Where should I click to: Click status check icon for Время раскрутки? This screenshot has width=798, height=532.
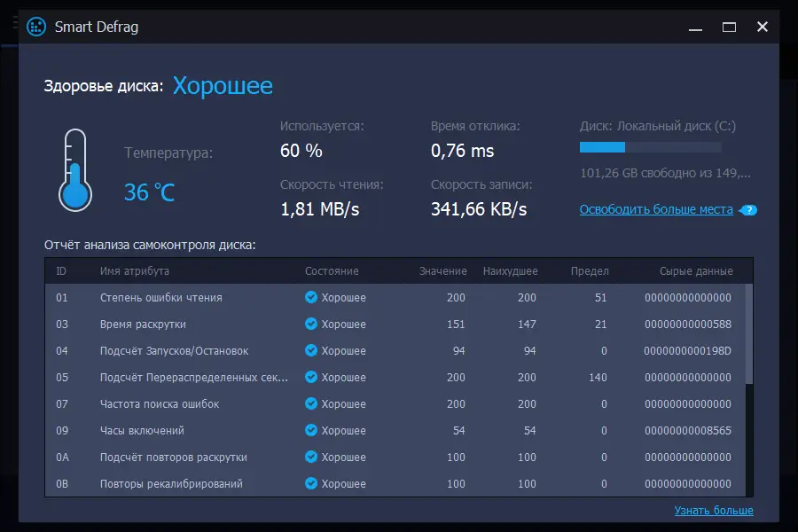coord(311,325)
